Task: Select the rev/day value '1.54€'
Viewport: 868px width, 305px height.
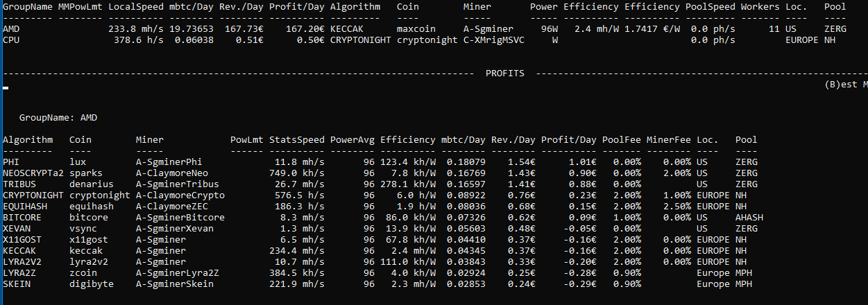Action: pyautogui.click(x=522, y=162)
